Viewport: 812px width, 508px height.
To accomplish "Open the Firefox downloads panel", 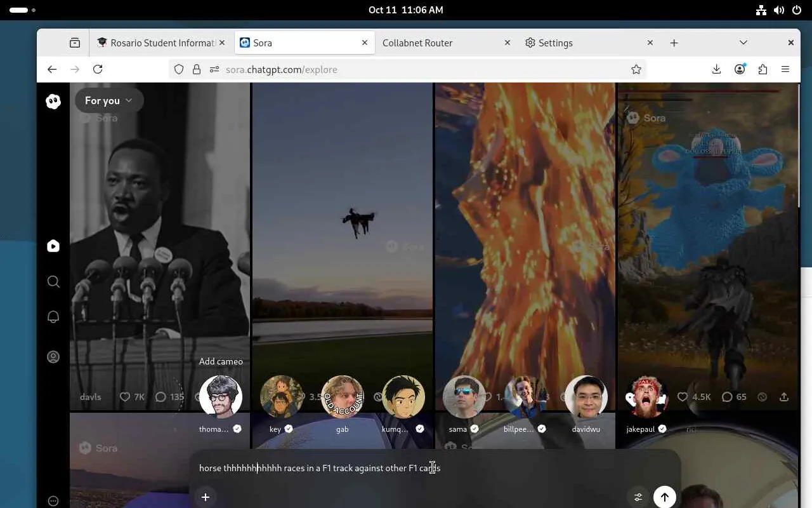I will tap(716, 69).
